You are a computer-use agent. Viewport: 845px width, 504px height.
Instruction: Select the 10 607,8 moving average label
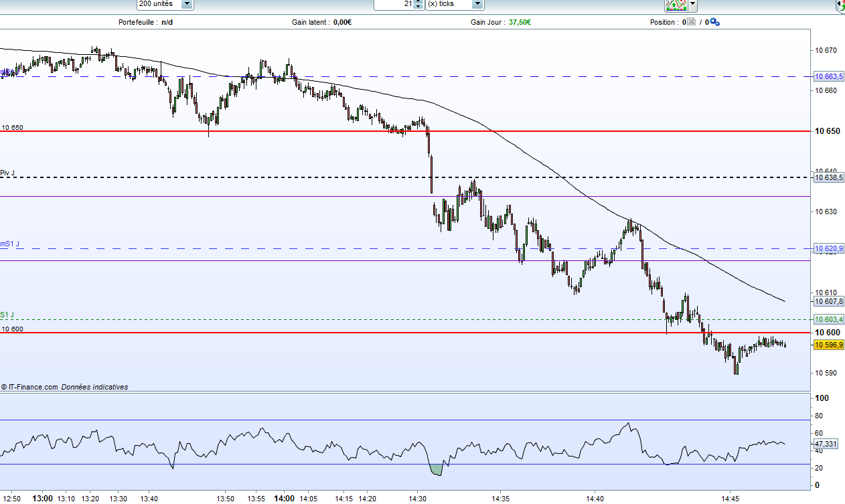click(829, 301)
